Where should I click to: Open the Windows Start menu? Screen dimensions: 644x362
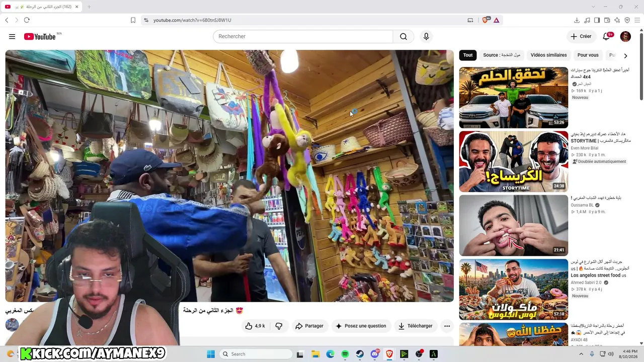[x=210, y=354]
